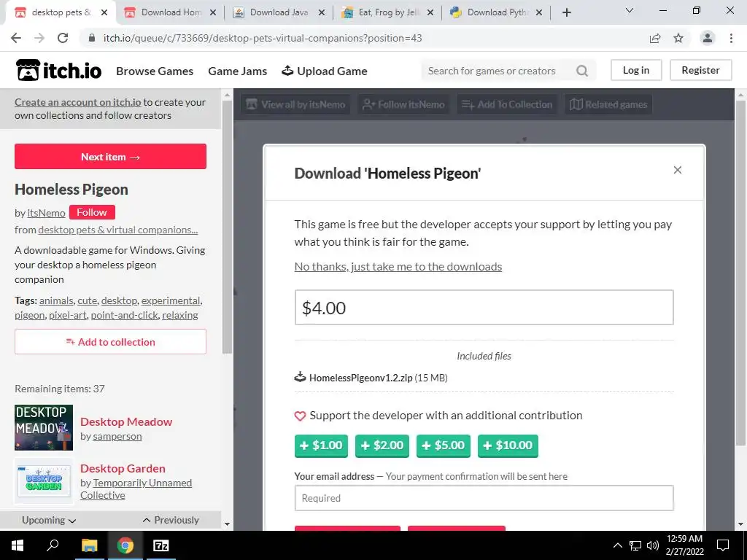Click the $4.00 price input field
The width and height of the screenshot is (747, 560).
tap(484, 308)
